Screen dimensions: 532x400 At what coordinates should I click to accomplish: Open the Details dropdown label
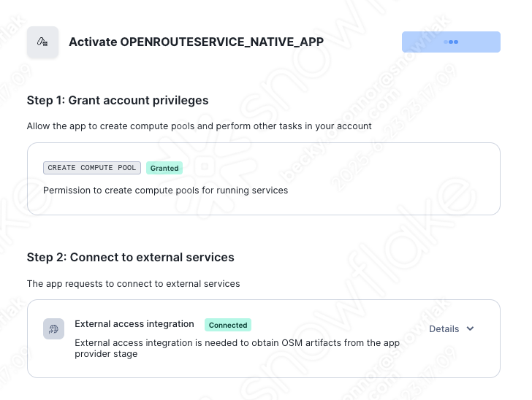[444, 328]
